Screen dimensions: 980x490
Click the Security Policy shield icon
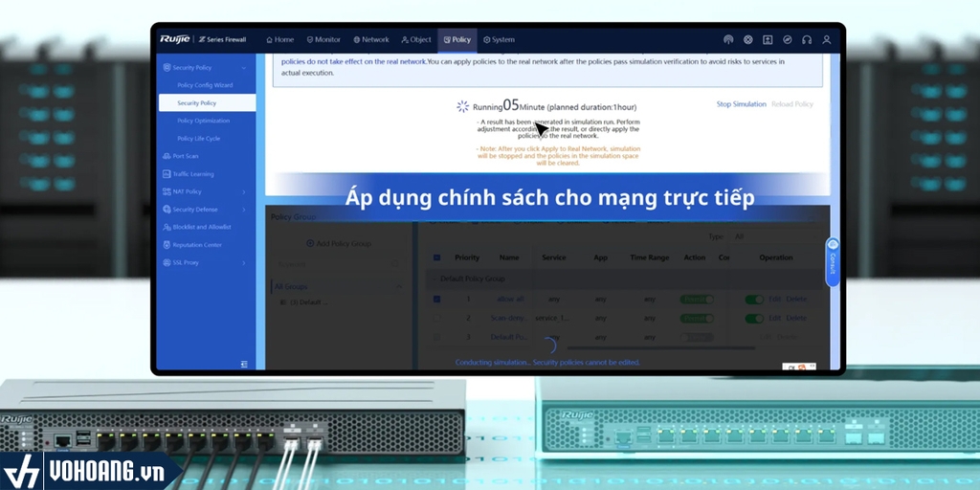(167, 68)
